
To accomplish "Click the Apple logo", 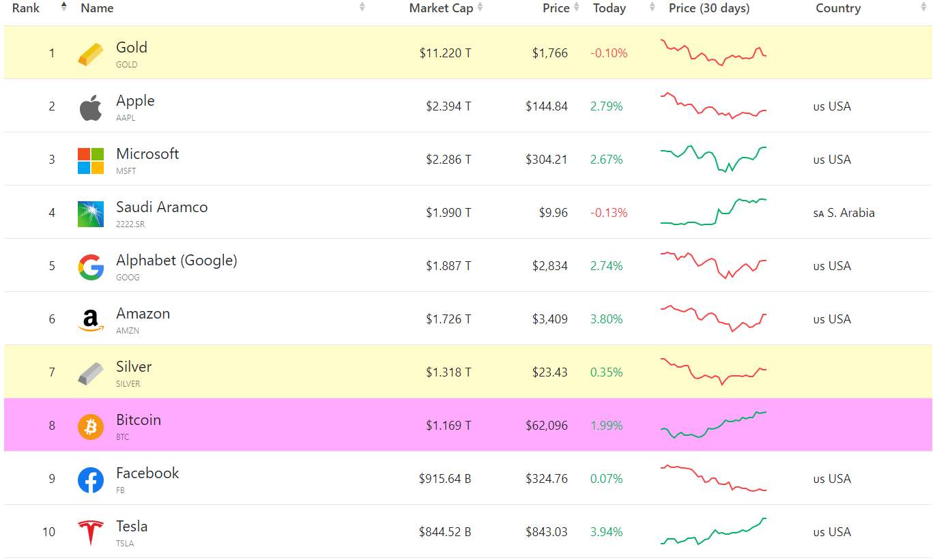I will pos(91,108).
